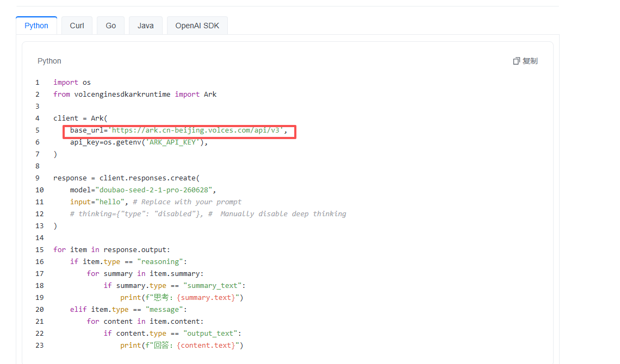The height and width of the screenshot is (364, 620).
Task: Click the print 思考 summary.text statement
Action: coord(182,297)
